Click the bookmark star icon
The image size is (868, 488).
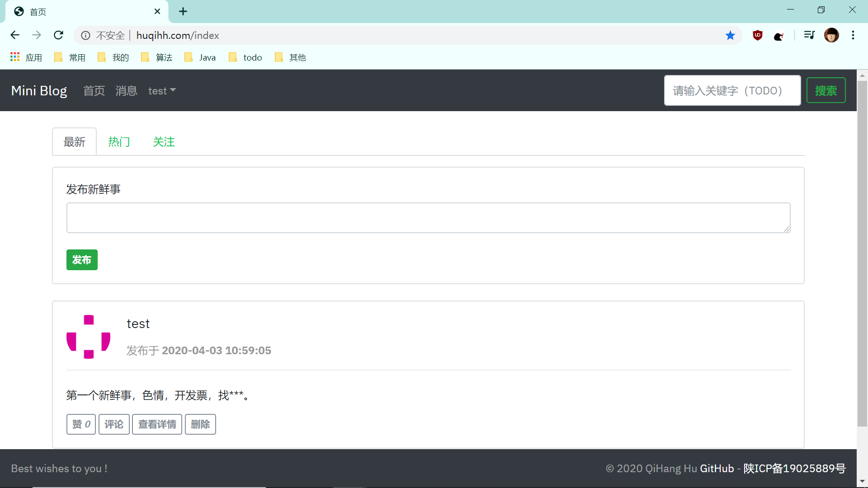tap(730, 35)
